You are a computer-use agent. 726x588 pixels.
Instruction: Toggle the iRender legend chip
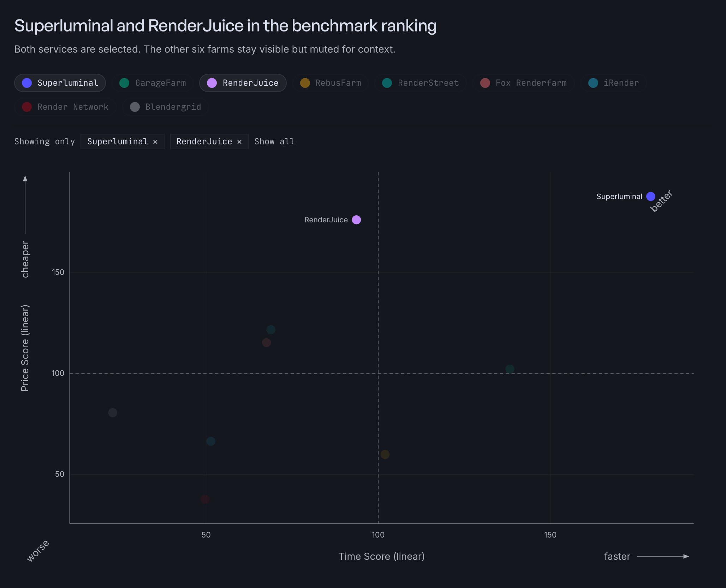[614, 83]
